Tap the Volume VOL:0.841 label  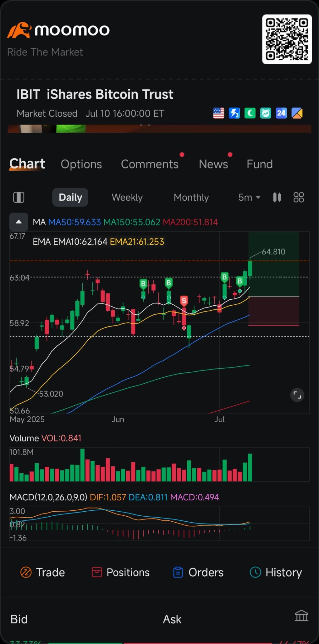coord(46,438)
